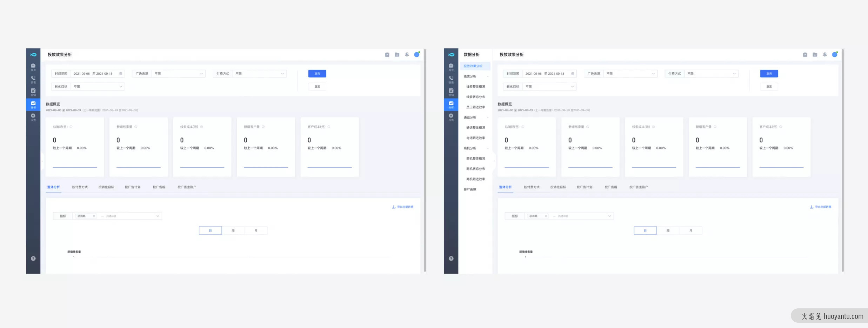Click 重置 button in right window
This screenshot has width=868, height=328.
click(769, 87)
